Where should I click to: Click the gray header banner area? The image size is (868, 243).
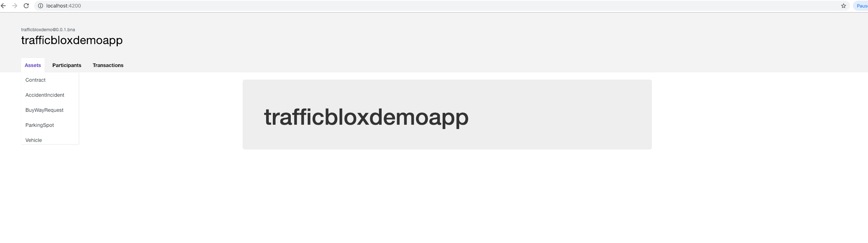434,42
